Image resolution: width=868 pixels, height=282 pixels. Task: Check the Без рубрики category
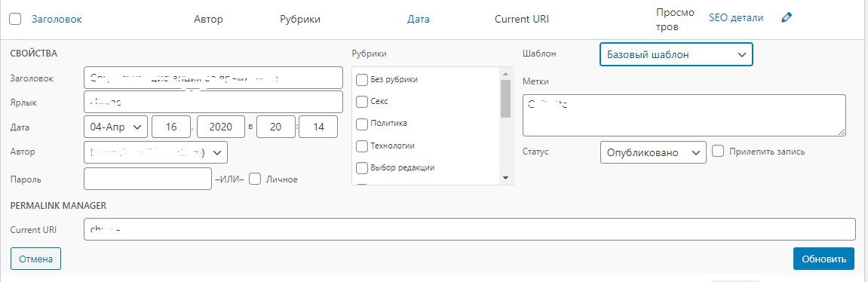click(361, 80)
